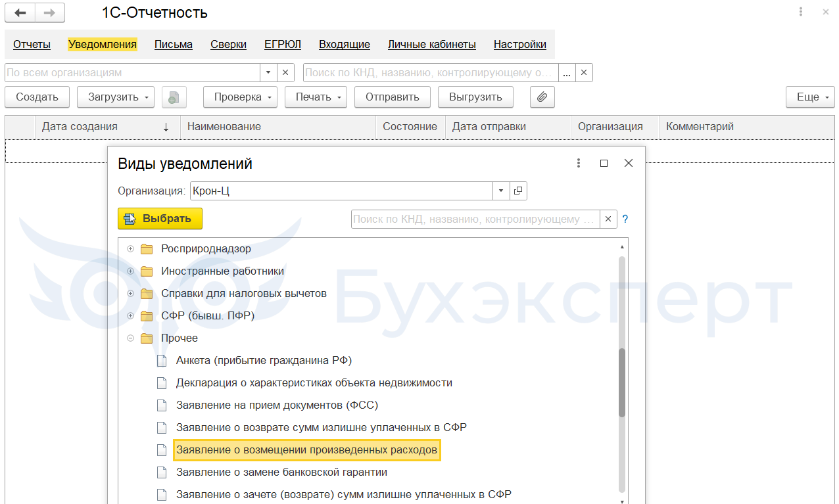Image resolution: width=839 pixels, height=504 pixels.
Task: Collapse the Прочее tree node
Action: point(130,338)
